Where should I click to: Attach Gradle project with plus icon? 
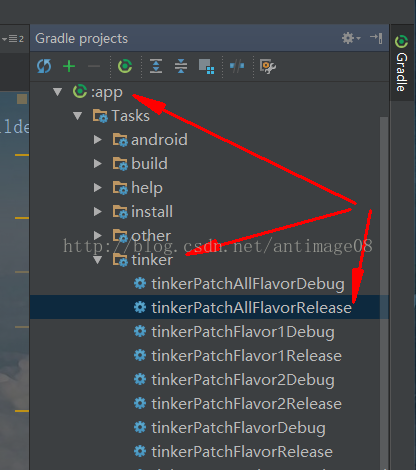click(x=69, y=66)
